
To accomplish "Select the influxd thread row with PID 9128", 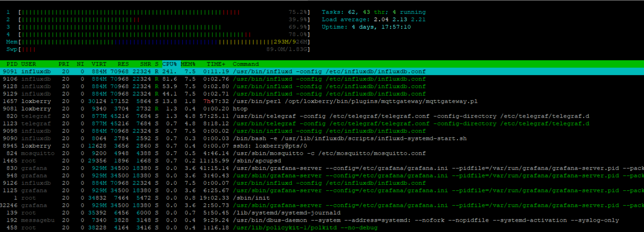I will [x=322, y=86].
